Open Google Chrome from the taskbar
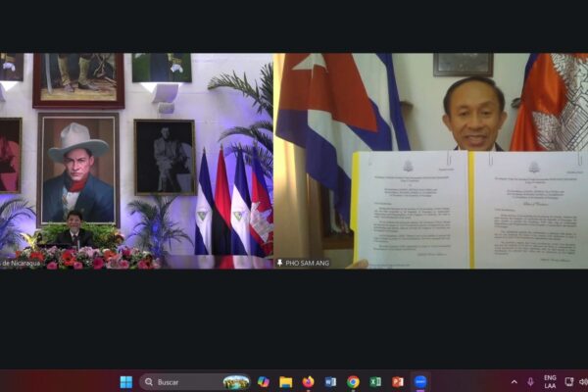Screen dimensions: 588x392 353,382
